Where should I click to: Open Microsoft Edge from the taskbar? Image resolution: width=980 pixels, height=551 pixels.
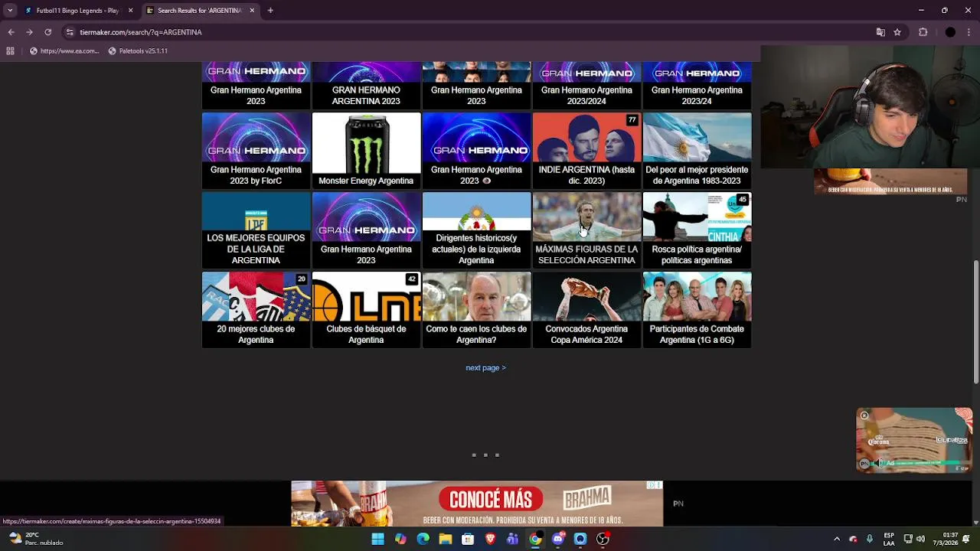point(423,539)
